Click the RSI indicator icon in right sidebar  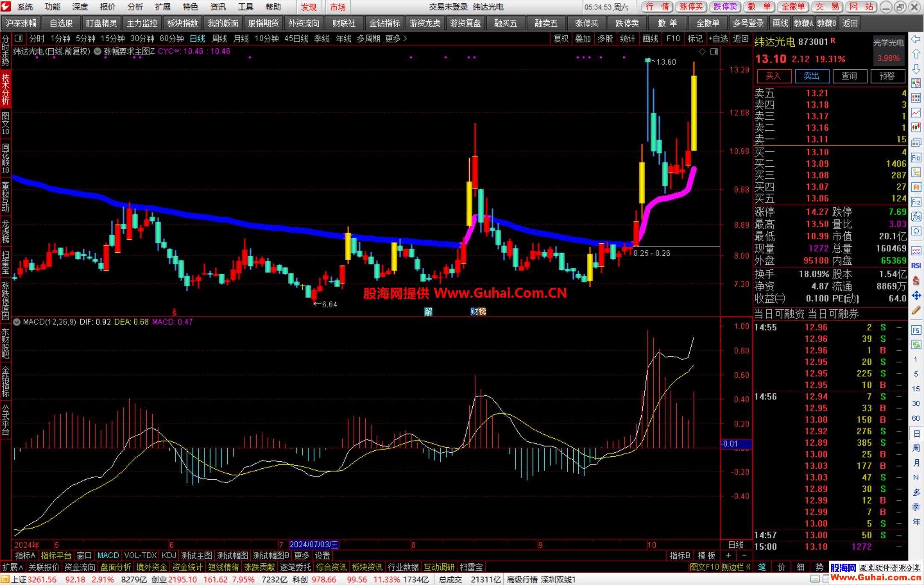[x=916, y=266]
